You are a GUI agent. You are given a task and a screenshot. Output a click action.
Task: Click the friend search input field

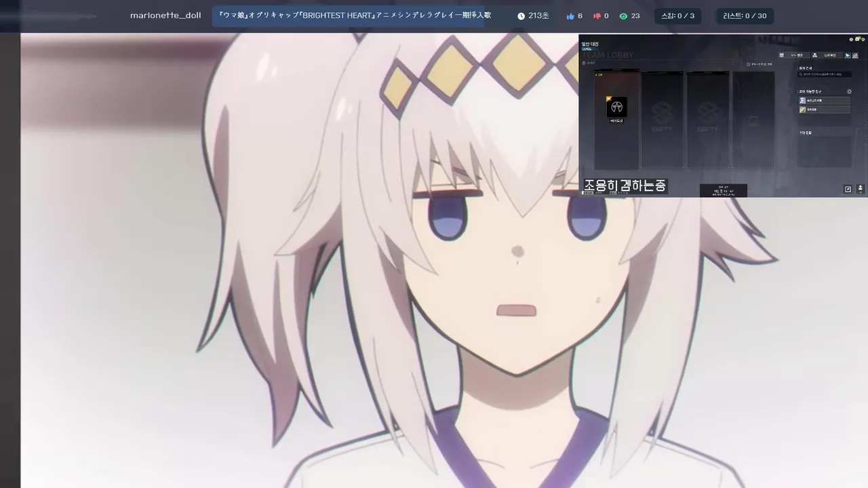(825, 75)
